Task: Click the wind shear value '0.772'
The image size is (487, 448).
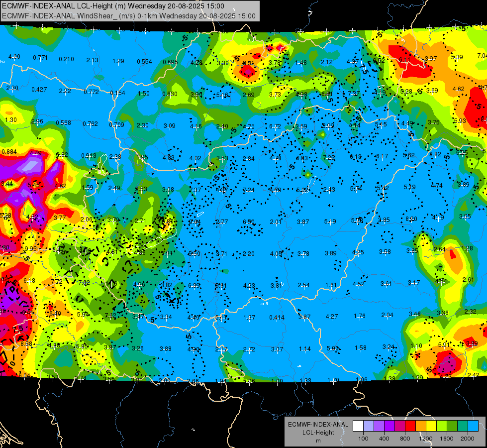Action: (92, 92)
